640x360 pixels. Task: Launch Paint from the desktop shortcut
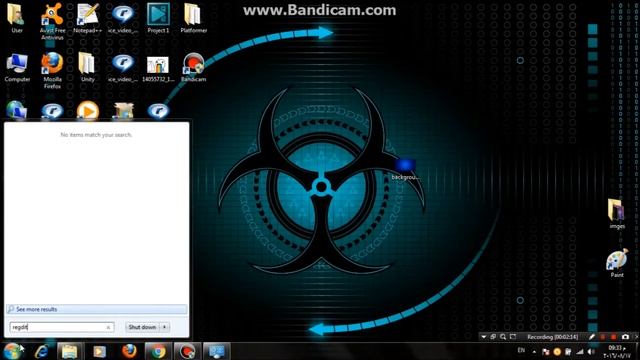coord(617,263)
